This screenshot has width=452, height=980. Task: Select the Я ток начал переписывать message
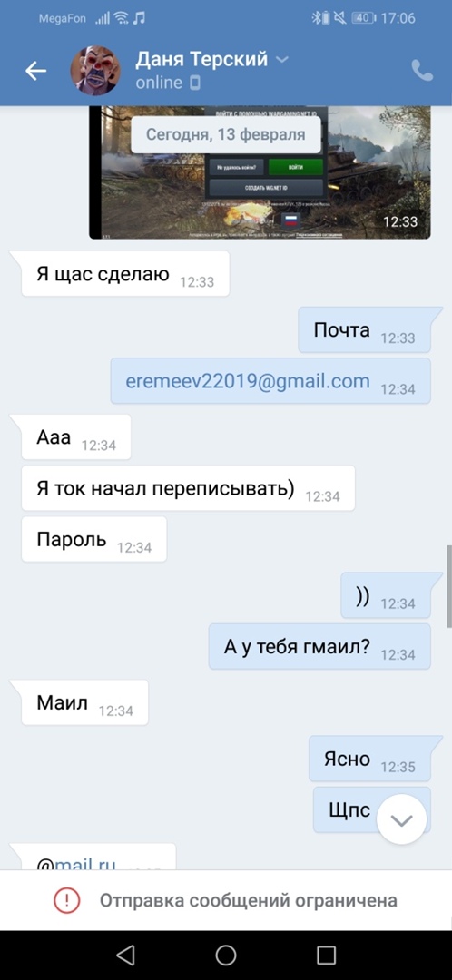(188, 488)
